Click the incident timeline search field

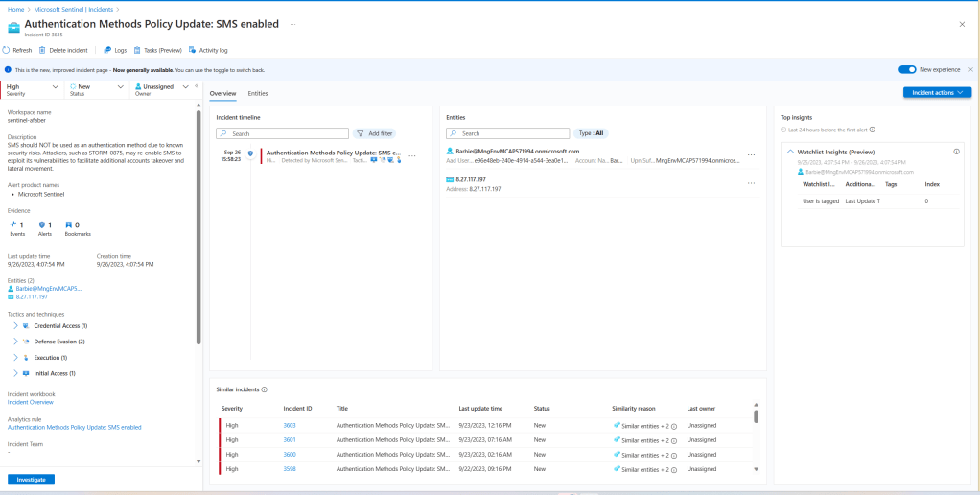(x=281, y=133)
